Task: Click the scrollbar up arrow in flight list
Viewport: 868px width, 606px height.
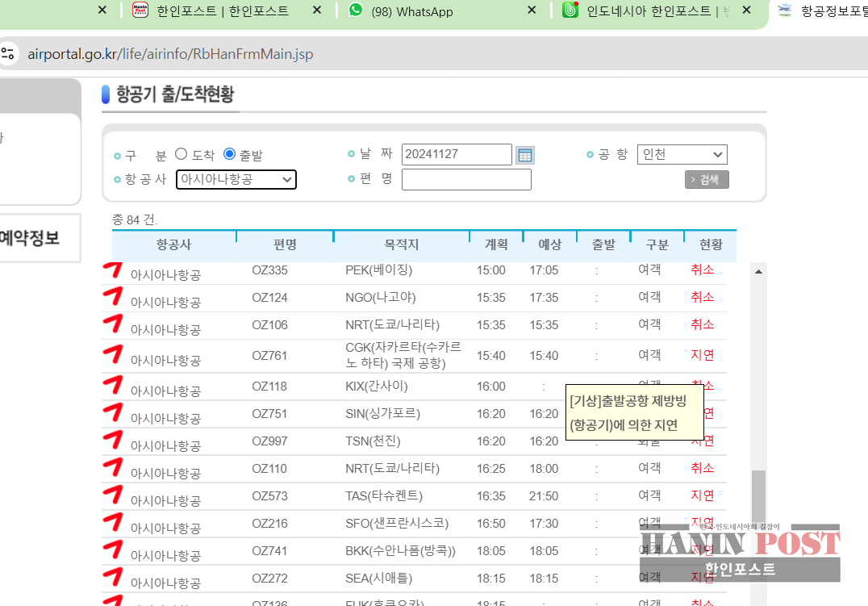Action: [758, 272]
